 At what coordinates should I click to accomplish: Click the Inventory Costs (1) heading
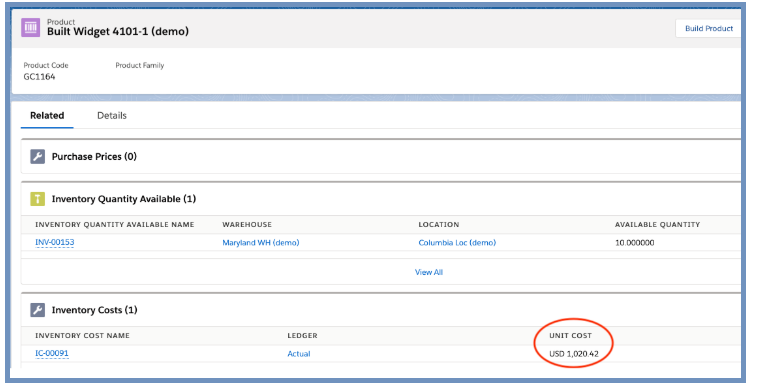point(95,310)
